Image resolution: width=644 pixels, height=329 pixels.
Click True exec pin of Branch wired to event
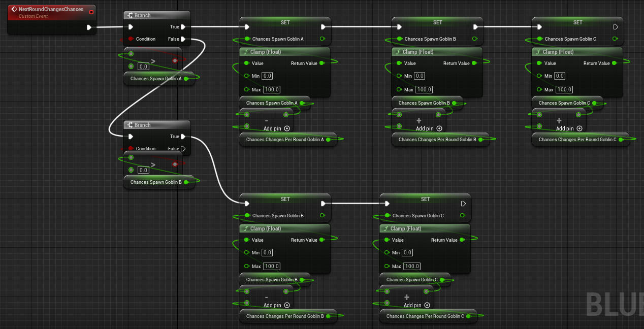coord(183,27)
